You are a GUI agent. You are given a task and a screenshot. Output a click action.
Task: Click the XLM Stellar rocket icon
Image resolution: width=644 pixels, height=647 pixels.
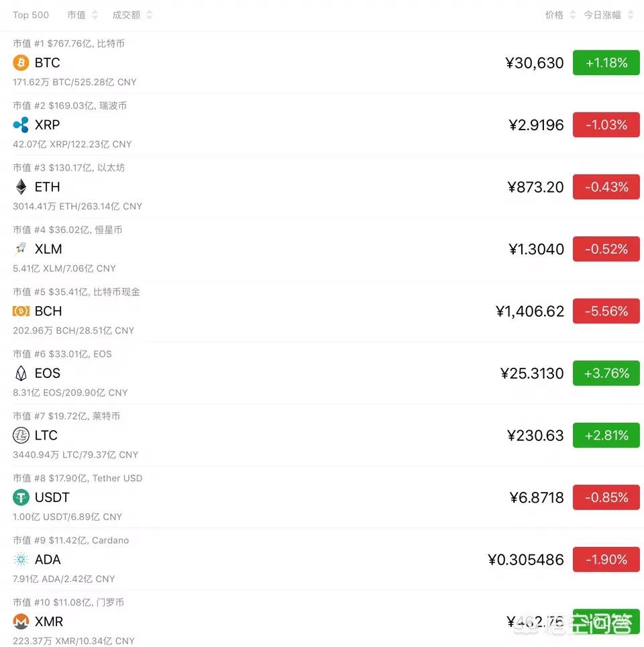click(21, 249)
